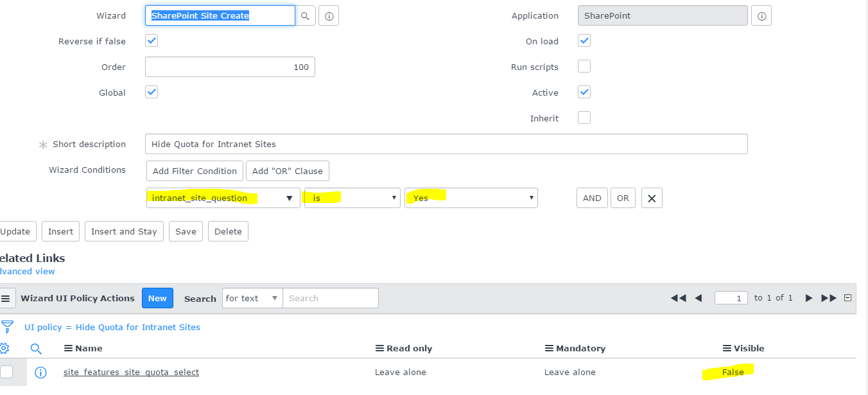The height and width of the screenshot is (395, 868).
Task: Select the site_features_site_quota_select row checkbox
Action: click(6, 372)
